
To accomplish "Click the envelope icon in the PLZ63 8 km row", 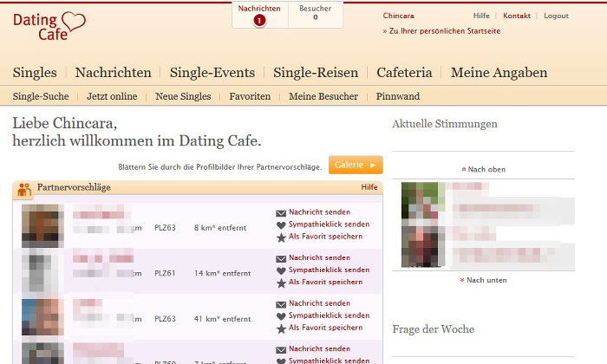I will pos(281,212).
